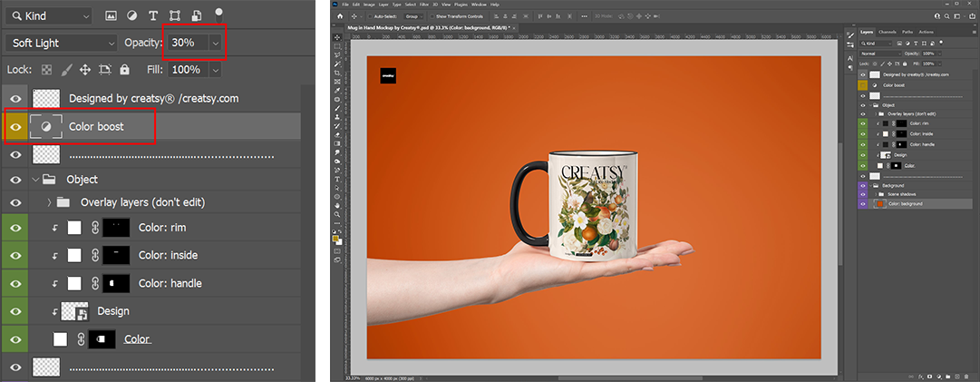Expand 'Overlay layers (don't edit)' group in enlarged panel

49,202
